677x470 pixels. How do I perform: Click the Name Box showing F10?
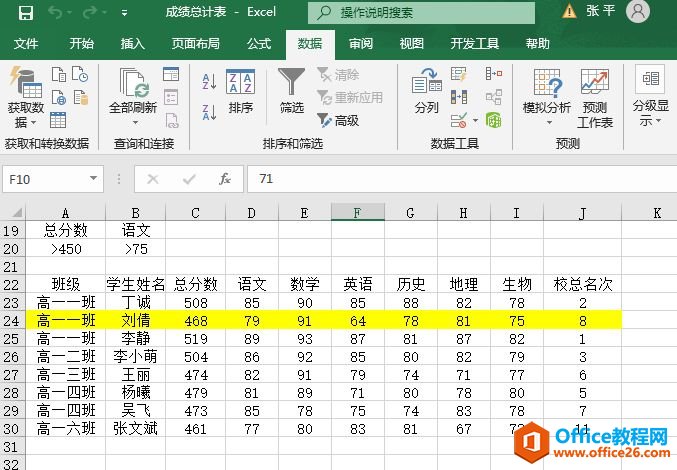click(47, 179)
